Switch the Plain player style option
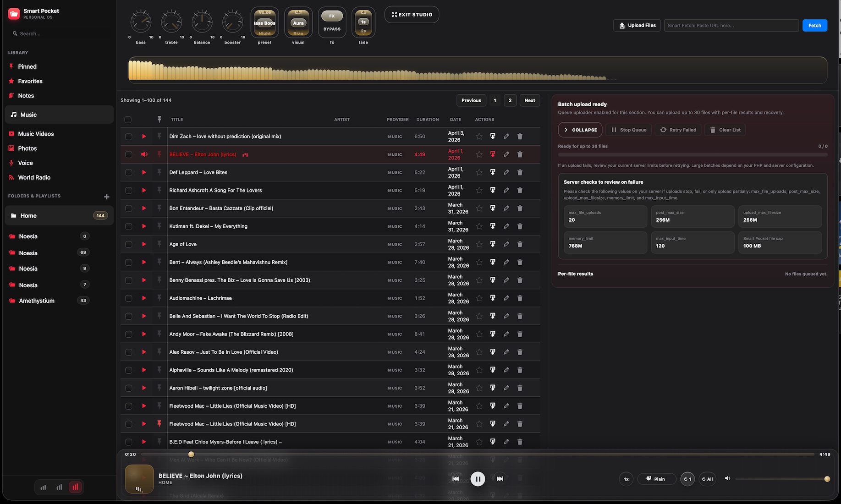Image resolution: width=841 pixels, height=504 pixels. pos(656,479)
